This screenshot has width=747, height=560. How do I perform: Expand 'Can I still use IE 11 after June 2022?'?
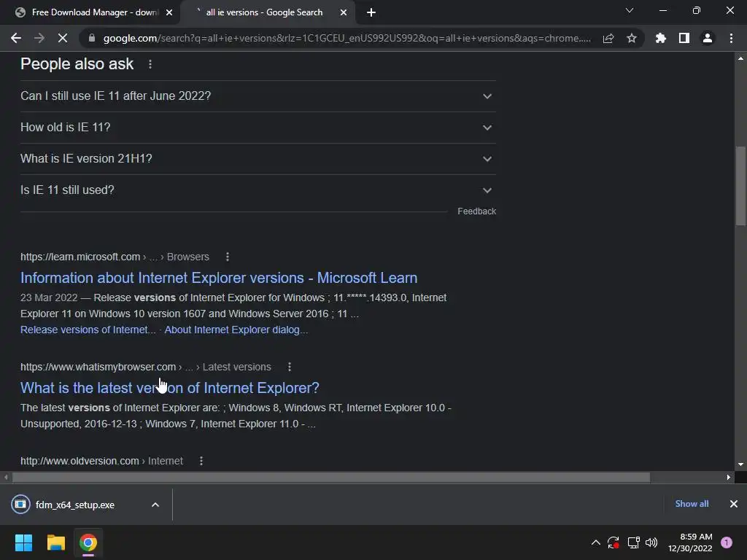258,96
